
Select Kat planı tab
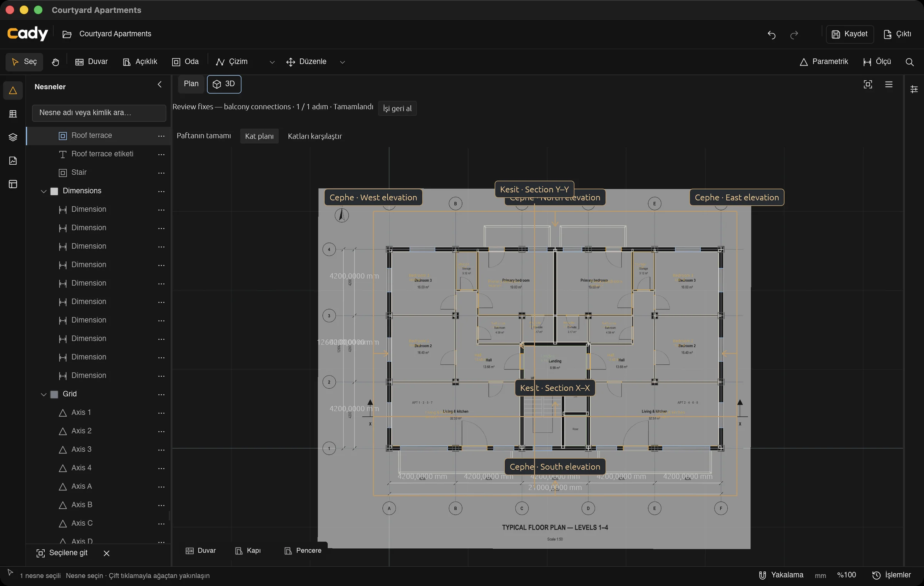[259, 136]
